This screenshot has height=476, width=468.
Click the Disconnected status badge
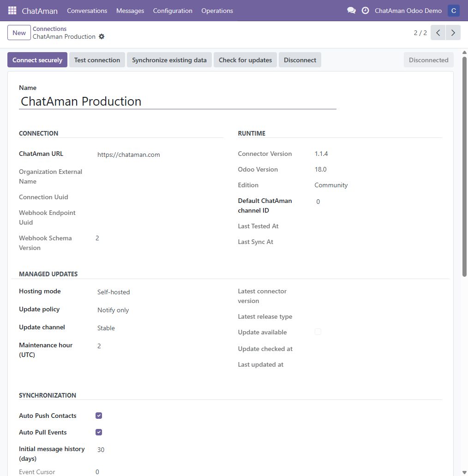(x=428, y=60)
